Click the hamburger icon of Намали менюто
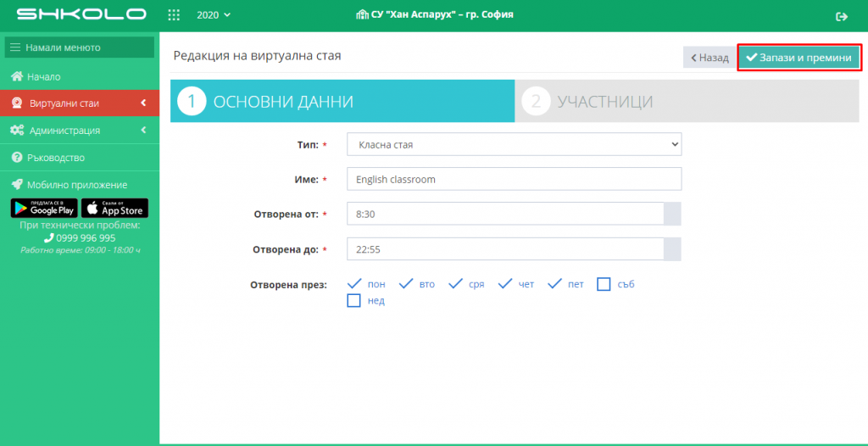This screenshot has width=868, height=446. pos(15,47)
